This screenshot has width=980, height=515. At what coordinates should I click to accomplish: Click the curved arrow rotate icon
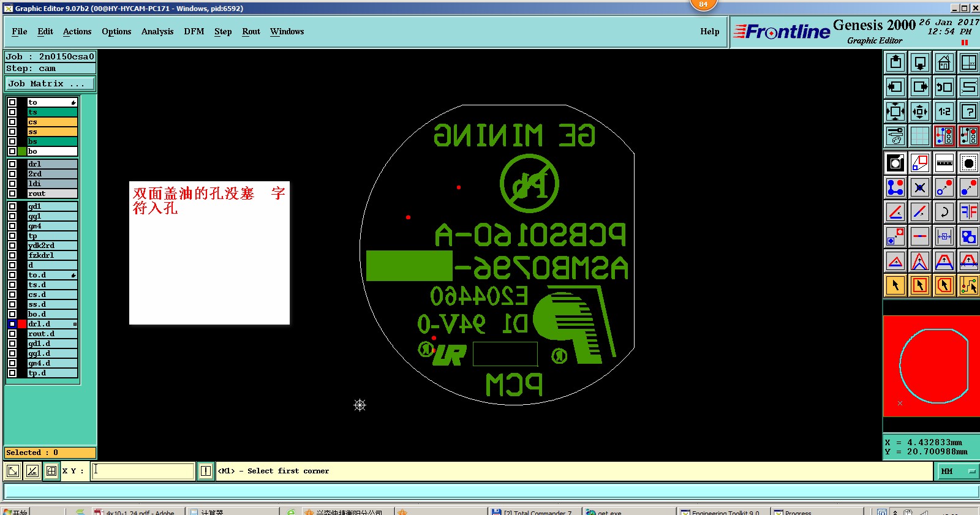(944, 212)
